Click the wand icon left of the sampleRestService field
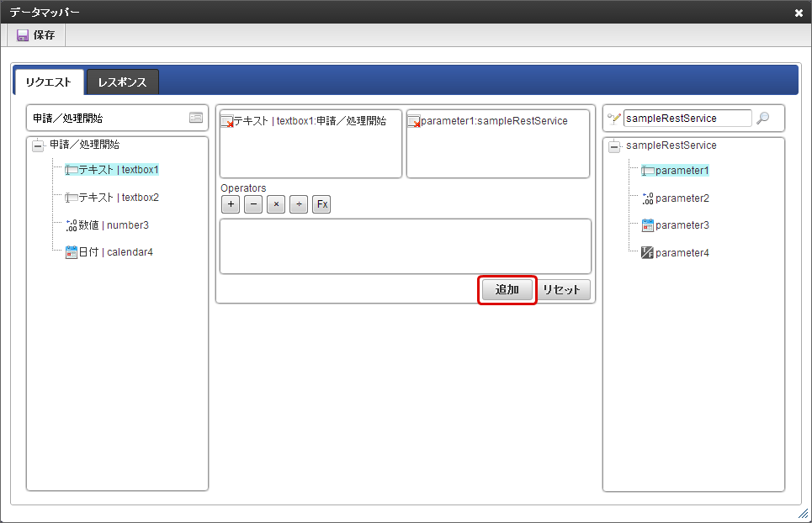This screenshot has height=523, width=812. pyautogui.click(x=614, y=119)
